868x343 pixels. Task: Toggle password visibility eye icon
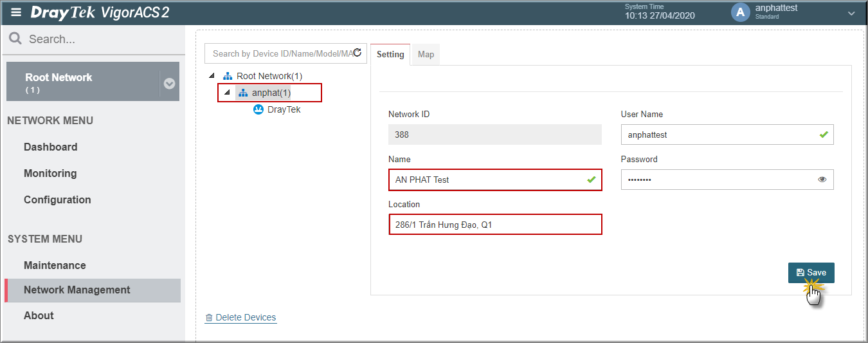click(x=822, y=180)
